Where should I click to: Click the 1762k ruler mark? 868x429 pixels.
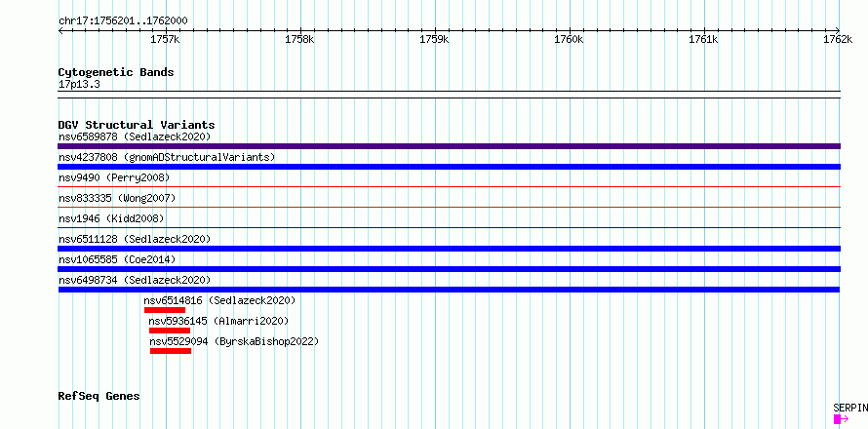tap(838, 39)
